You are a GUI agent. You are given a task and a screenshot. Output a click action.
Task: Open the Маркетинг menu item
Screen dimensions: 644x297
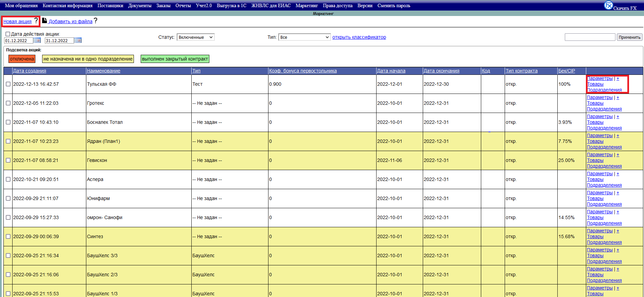307,5
